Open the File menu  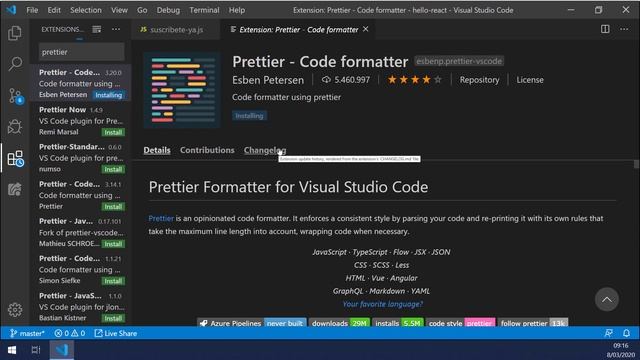click(32, 10)
